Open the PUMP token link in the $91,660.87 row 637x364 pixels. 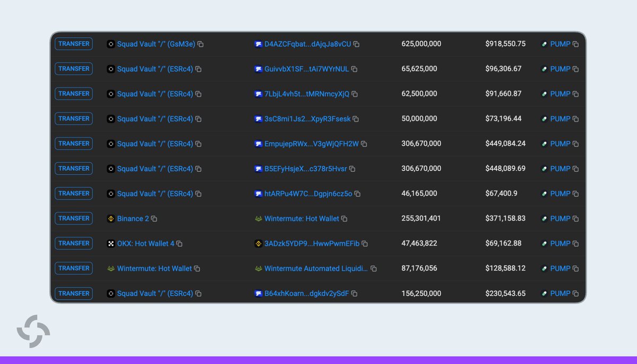[x=560, y=94]
